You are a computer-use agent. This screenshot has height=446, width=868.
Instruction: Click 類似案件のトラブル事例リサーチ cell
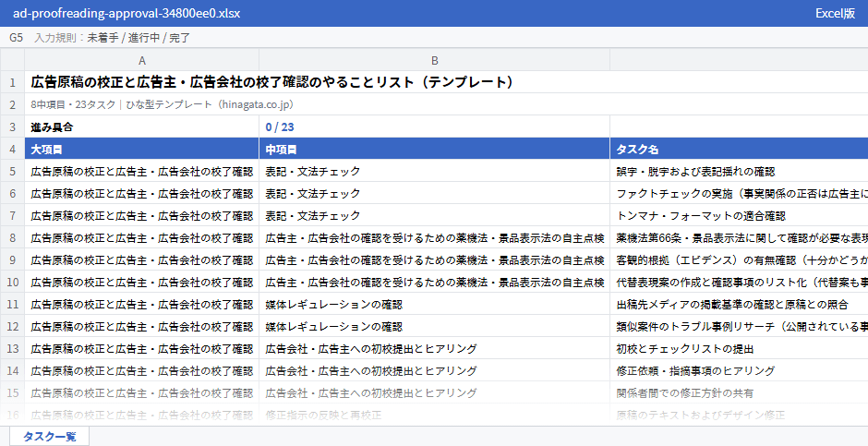[x=739, y=327]
